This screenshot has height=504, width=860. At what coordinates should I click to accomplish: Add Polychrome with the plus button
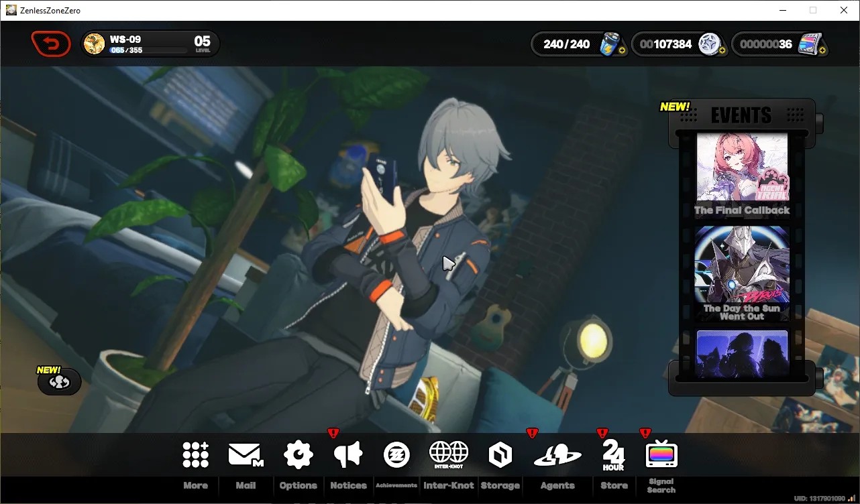point(822,50)
